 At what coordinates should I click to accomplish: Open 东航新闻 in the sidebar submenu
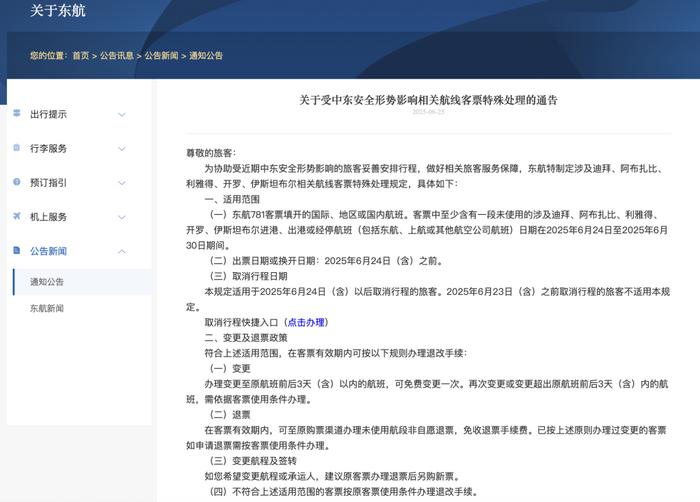coord(47,309)
